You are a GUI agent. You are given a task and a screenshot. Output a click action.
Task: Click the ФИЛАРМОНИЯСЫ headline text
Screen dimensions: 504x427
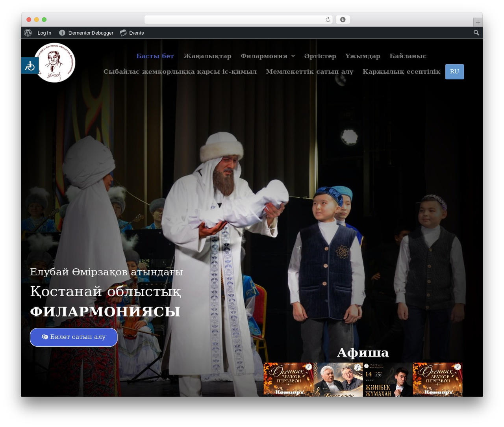click(105, 312)
